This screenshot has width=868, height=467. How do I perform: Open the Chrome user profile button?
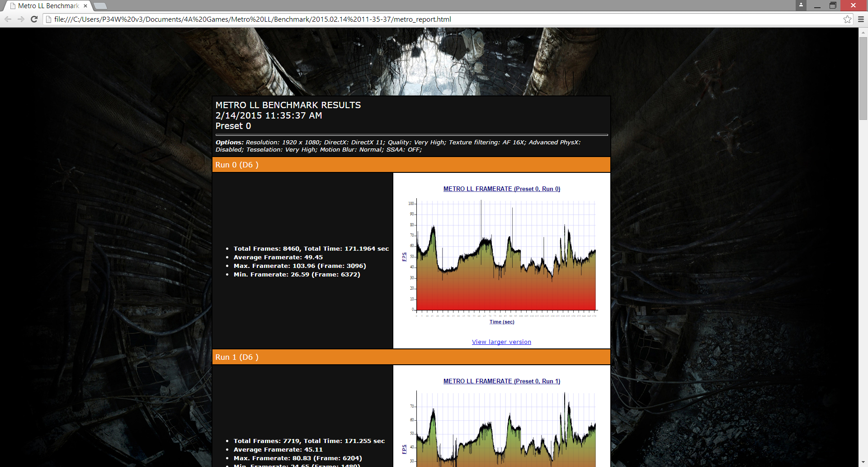(801, 5)
